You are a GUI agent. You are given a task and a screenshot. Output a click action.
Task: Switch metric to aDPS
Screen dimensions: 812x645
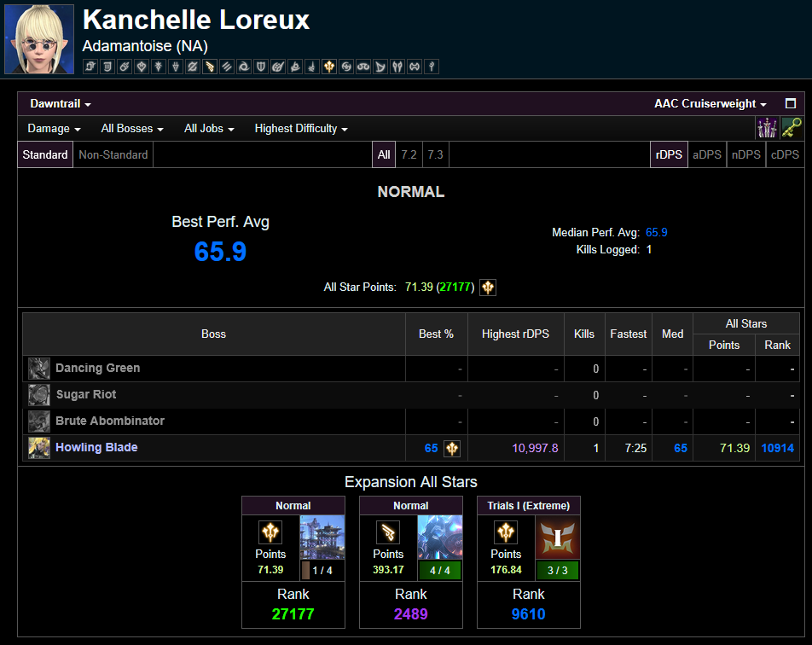coord(707,154)
